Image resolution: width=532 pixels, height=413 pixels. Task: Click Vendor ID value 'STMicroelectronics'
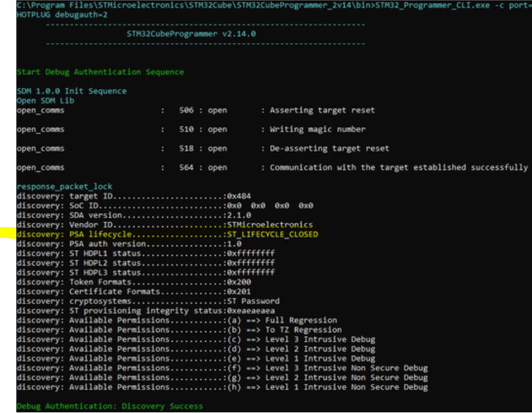click(270, 225)
